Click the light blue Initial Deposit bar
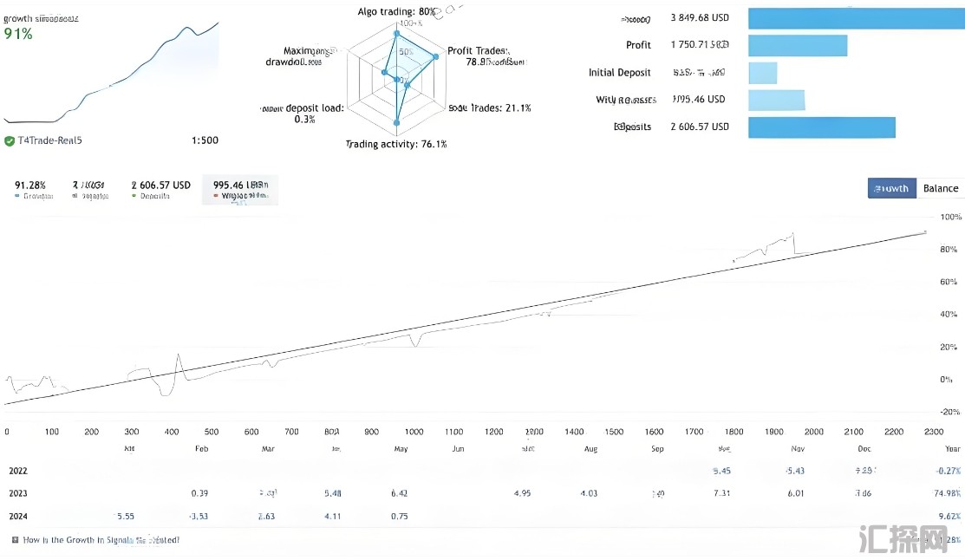Image resolution: width=965 pixels, height=560 pixels. [x=762, y=73]
